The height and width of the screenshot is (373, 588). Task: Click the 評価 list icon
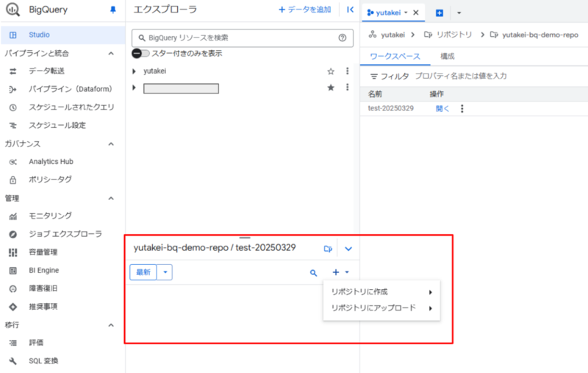click(12, 343)
